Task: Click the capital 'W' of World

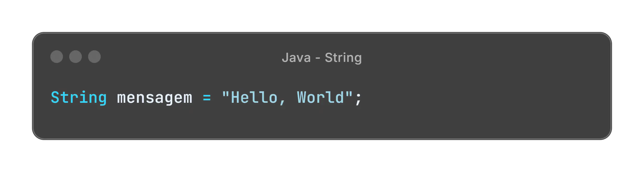Action: [x=301, y=98]
